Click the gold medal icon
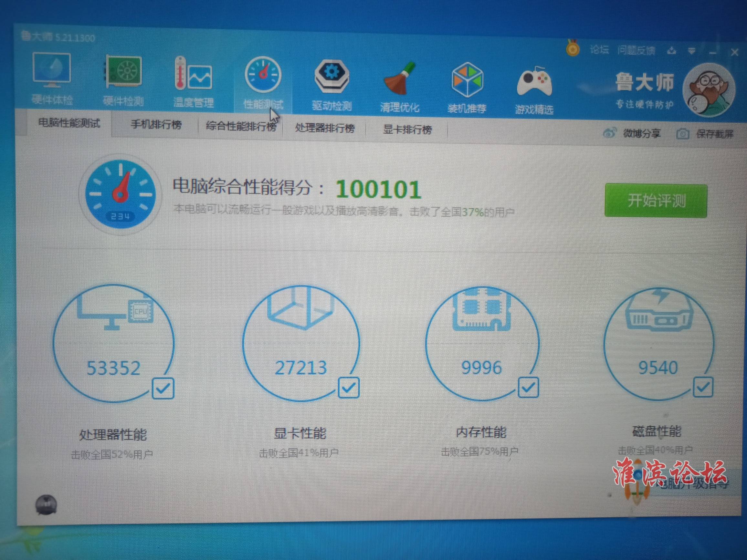The image size is (747, 560). tap(573, 49)
